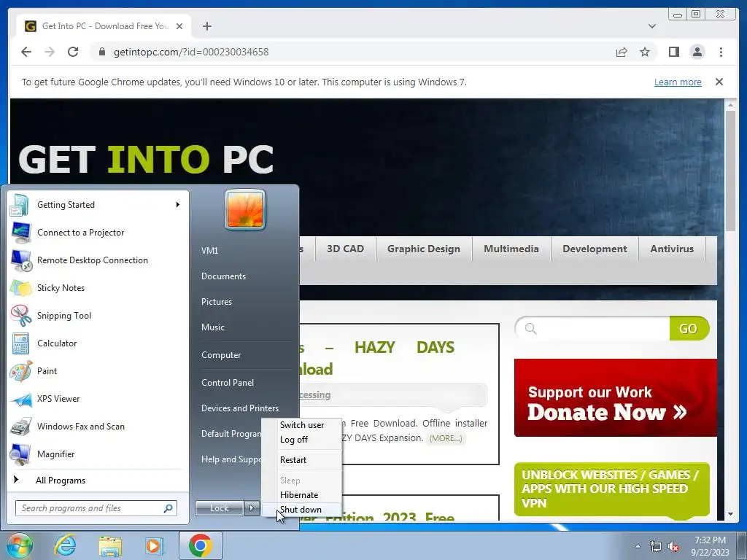Choose Restart from power menu
Screen dimensions: 747x560
coord(301,460)
